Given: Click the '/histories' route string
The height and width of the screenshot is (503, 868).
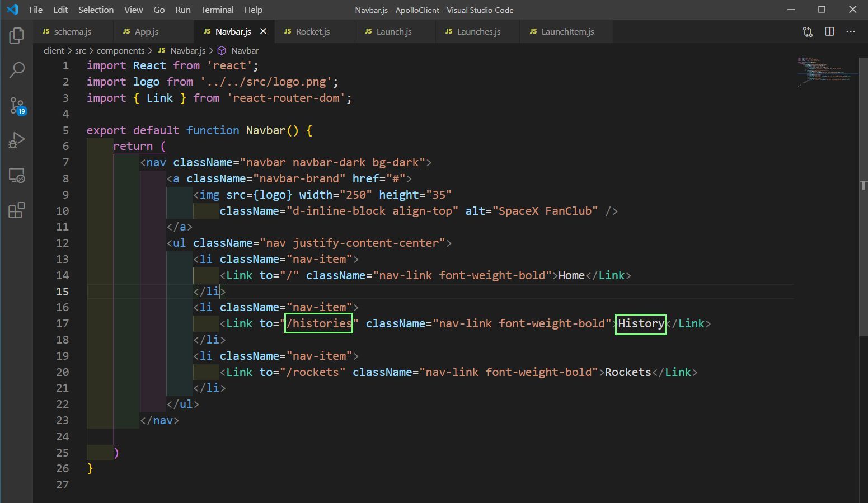Looking at the screenshot, I should click(x=319, y=323).
